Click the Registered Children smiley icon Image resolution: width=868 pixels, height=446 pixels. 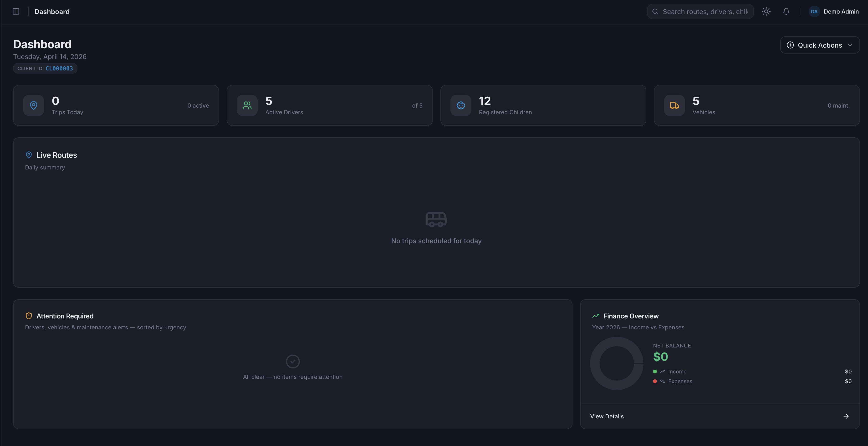coord(461,105)
